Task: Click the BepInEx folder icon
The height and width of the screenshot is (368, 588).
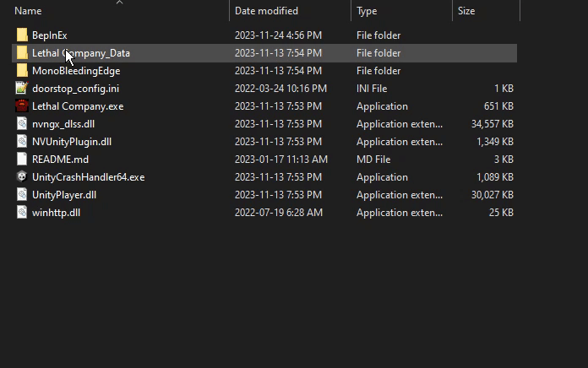Action: click(22, 35)
